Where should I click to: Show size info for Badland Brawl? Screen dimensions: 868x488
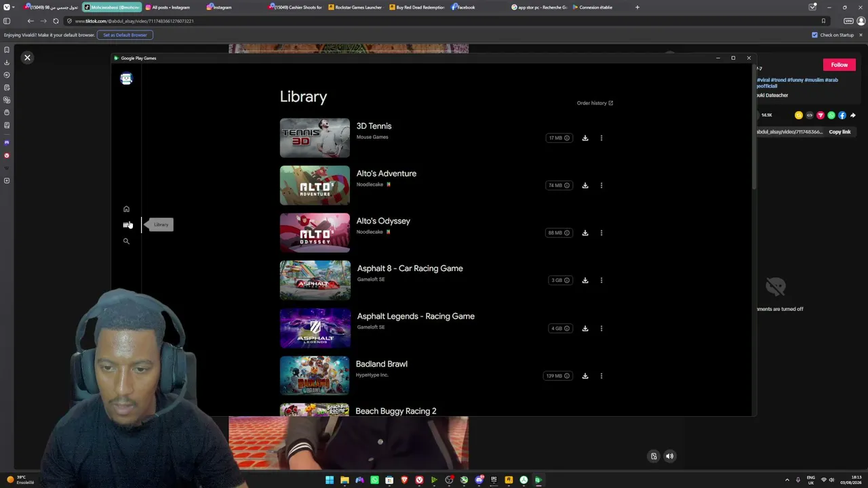567,376
